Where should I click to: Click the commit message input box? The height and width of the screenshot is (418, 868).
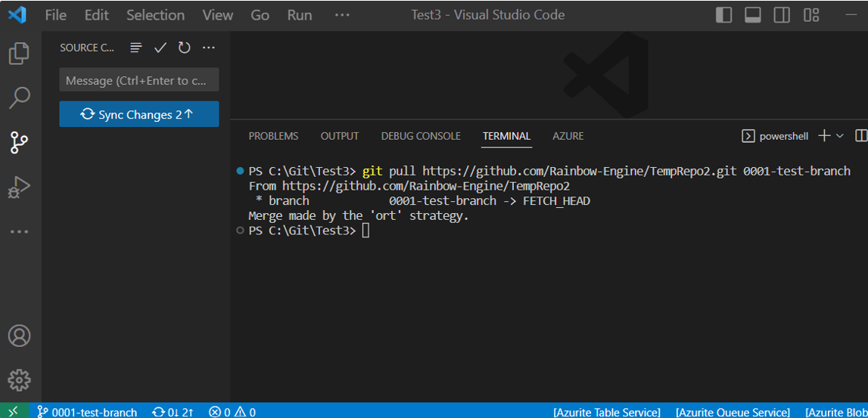(139, 80)
